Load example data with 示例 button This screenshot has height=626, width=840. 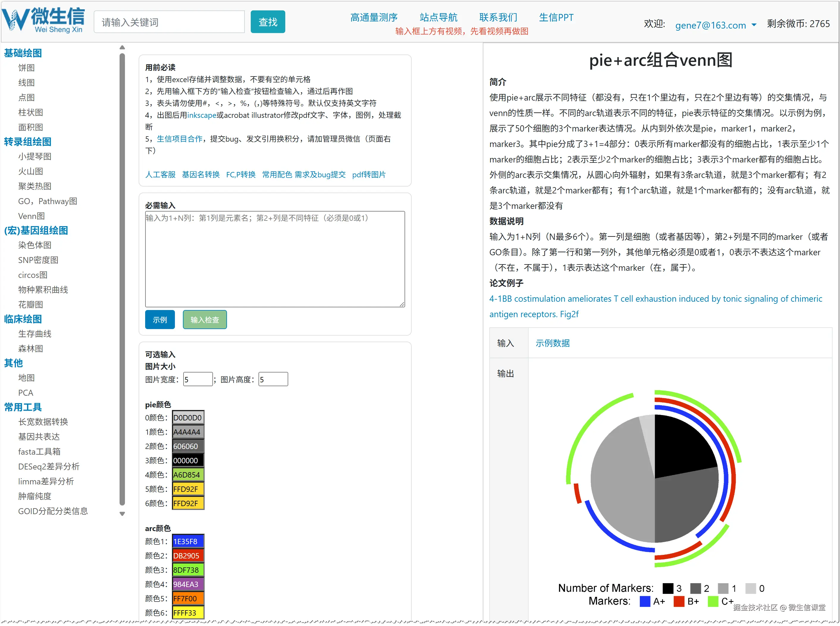[159, 320]
